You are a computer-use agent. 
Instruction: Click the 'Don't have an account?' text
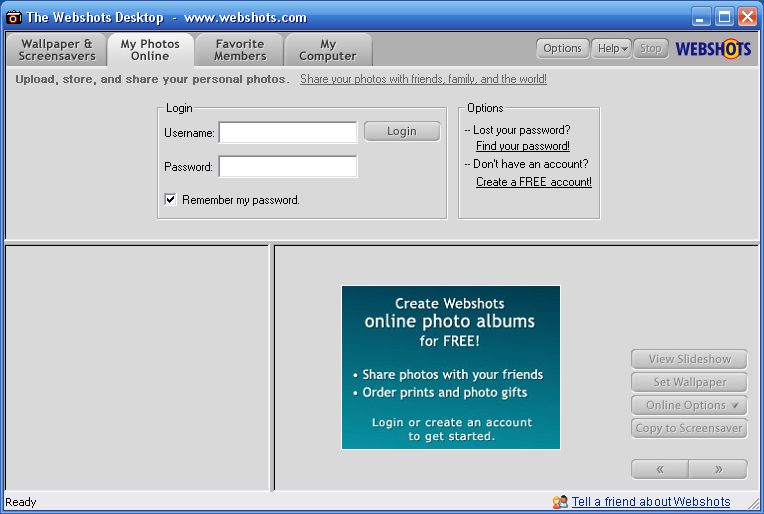coord(531,164)
